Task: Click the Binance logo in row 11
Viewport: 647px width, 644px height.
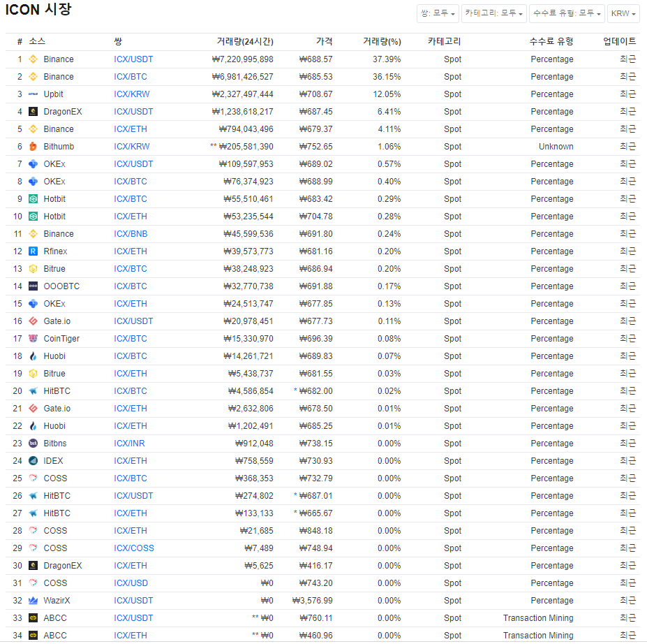Action: [33, 234]
